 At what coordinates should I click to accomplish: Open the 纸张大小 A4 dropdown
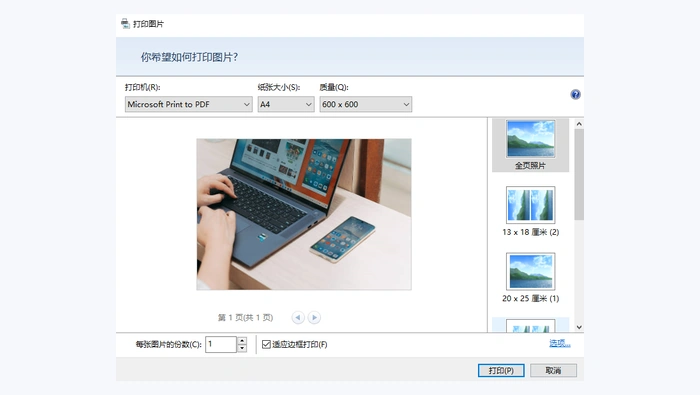286,104
